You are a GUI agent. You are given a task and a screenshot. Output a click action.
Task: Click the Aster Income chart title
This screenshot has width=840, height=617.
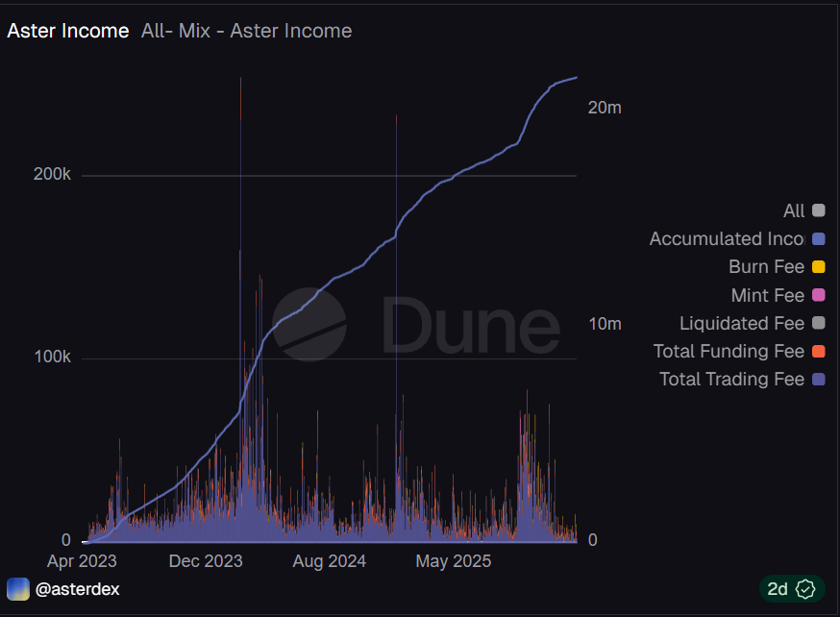[67, 31]
